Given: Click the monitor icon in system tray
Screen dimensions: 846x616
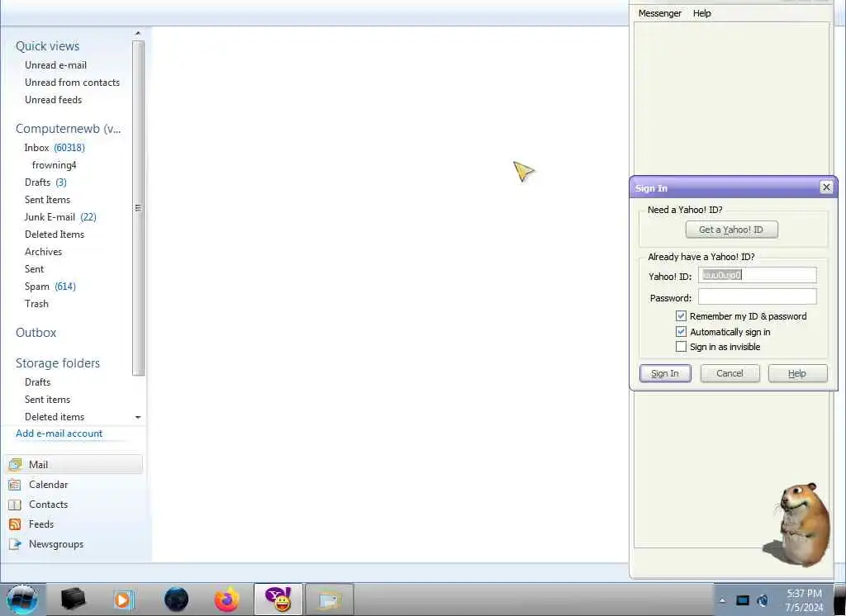Looking at the screenshot, I should (743, 599).
